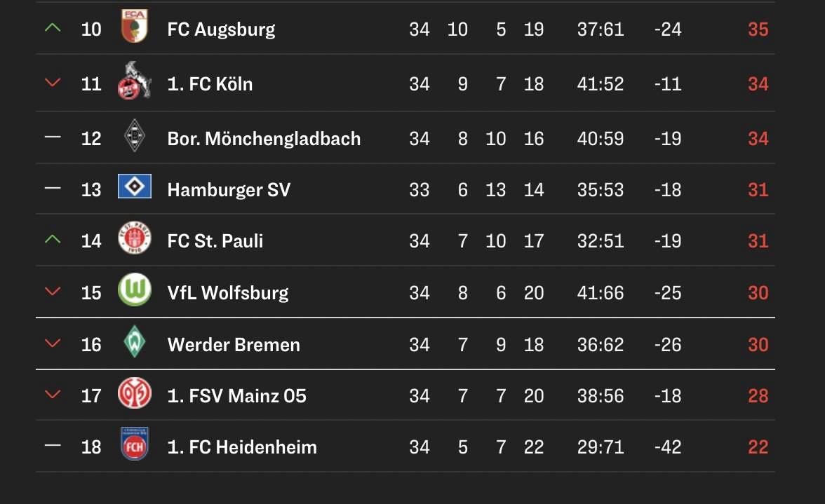This screenshot has height=504, width=825.
Task: Open 1. FSV Mainz 05 team link
Action: (x=236, y=396)
